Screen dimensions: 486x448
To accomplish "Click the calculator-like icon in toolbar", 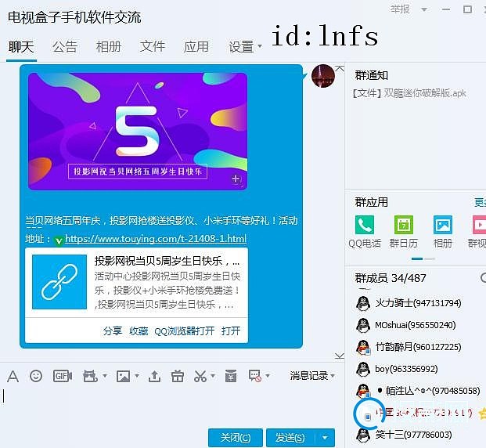I will (231, 376).
